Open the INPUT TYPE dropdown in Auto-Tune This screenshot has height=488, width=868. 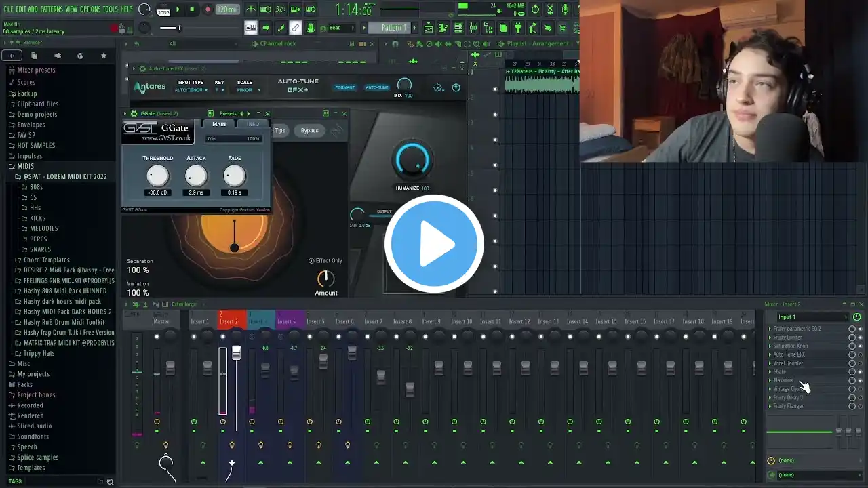coord(190,90)
